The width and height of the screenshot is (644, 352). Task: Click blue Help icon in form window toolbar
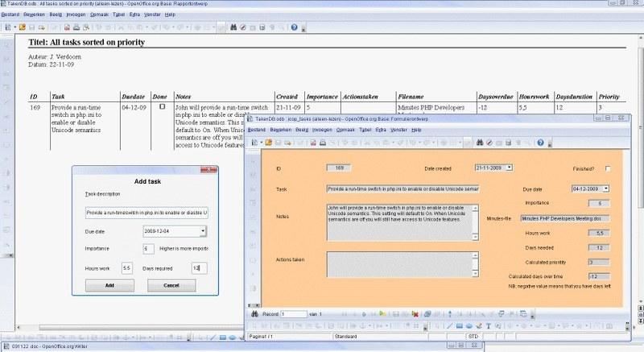pyautogui.click(x=540, y=143)
